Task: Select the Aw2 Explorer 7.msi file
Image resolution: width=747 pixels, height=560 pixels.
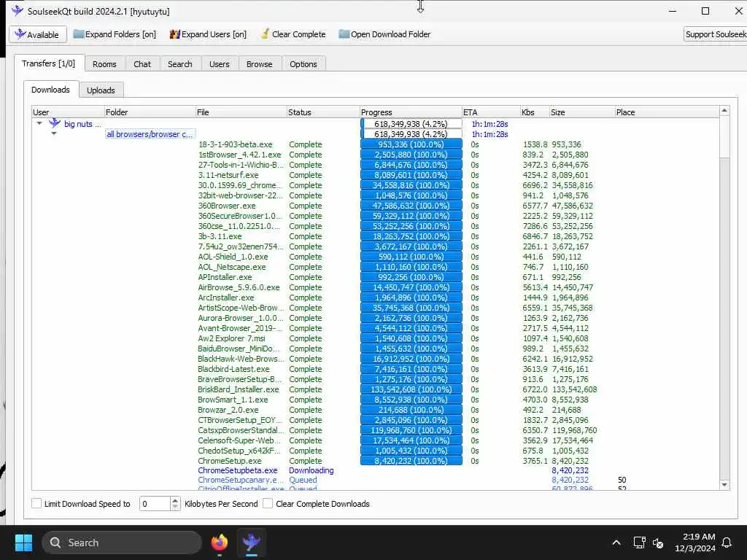Action: (231, 338)
